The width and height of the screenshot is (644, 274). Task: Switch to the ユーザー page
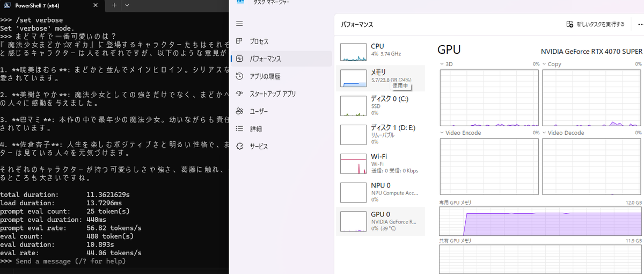tap(281, 111)
